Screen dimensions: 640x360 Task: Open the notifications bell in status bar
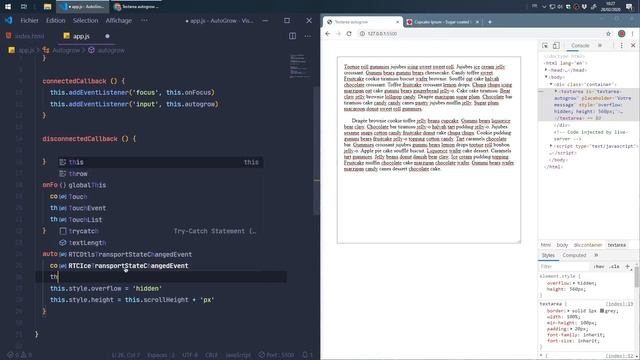click(x=307, y=355)
